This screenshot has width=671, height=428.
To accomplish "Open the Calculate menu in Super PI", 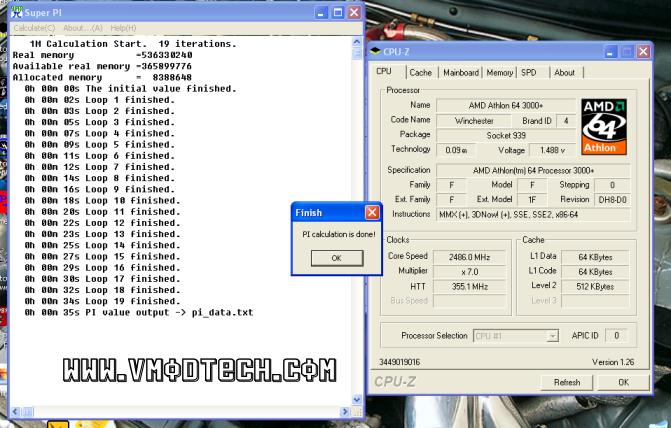I will click(x=34, y=28).
